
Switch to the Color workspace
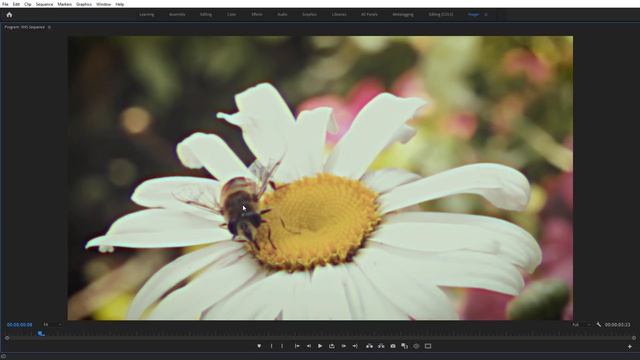(231, 15)
